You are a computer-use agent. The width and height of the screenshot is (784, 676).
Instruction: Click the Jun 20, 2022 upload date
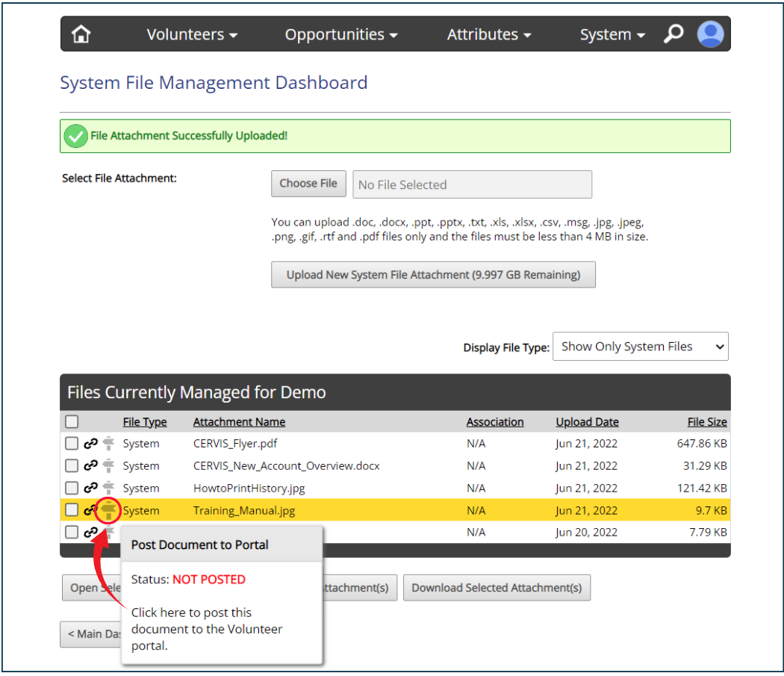[586, 533]
